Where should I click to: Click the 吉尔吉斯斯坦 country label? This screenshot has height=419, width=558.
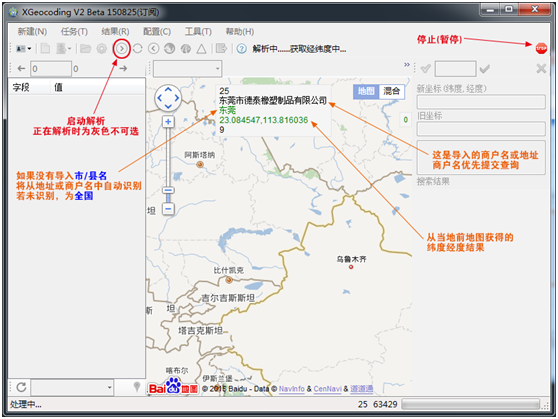pos(228,298)
